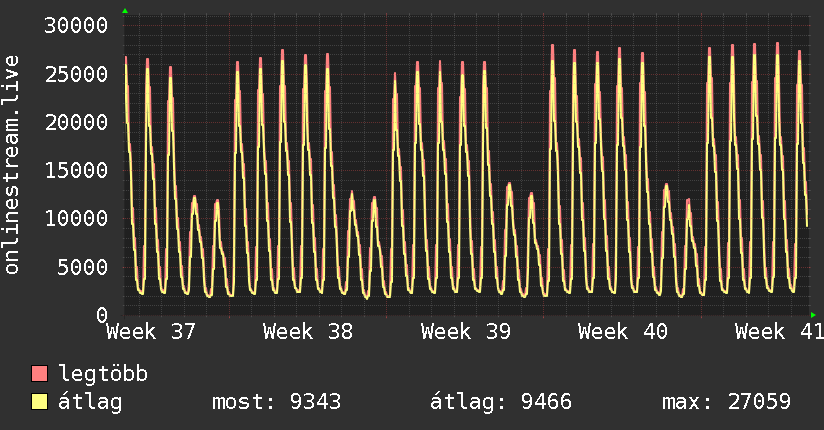Select the legtöbb legend label
The image size is (824, 430).
tap(102, 373)
